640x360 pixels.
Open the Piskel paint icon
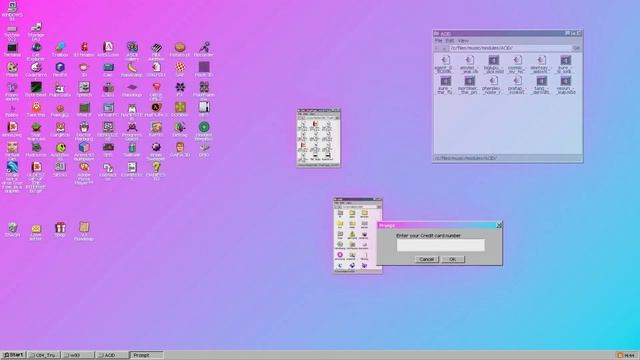pyautogui.click(x=12, y=70)
